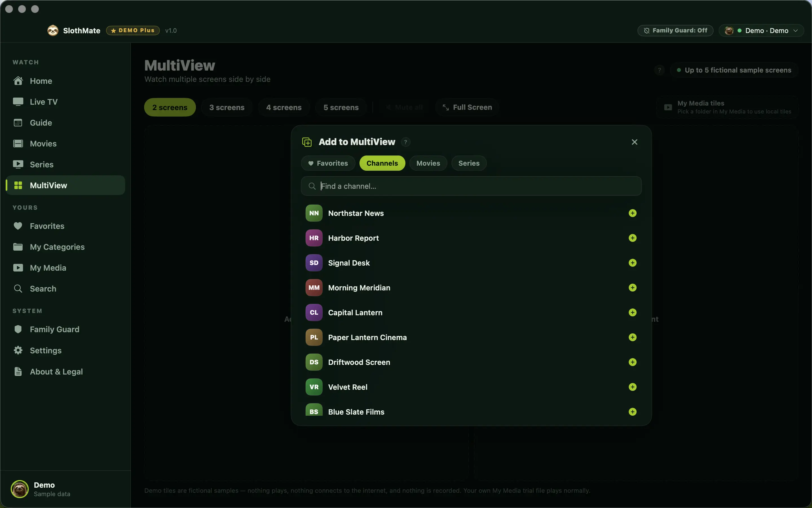This screenshot has height=508, width=812.
Task: Click the DEMO Plus badge
Action: coord(133,30)
